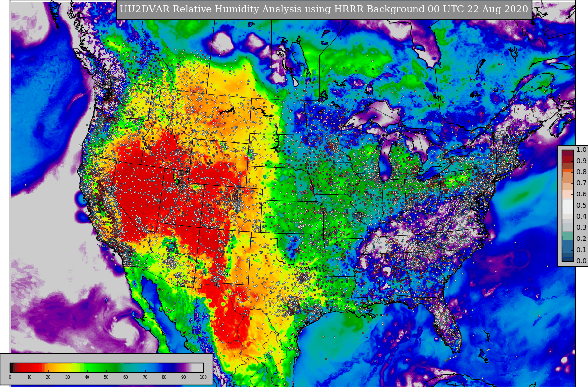Click the 0.1 label on the right colorbar
The image size is (588, 387).
pos(581,250)
